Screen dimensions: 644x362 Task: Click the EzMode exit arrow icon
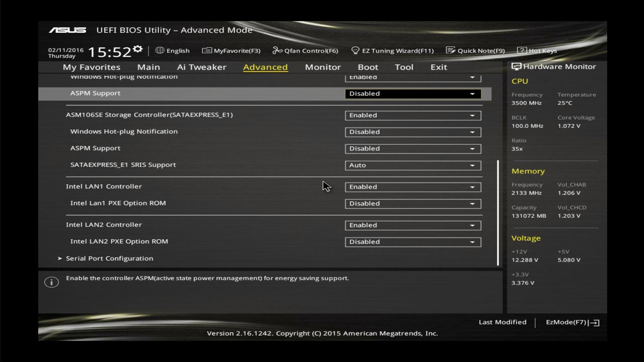(x=594, y=323)
